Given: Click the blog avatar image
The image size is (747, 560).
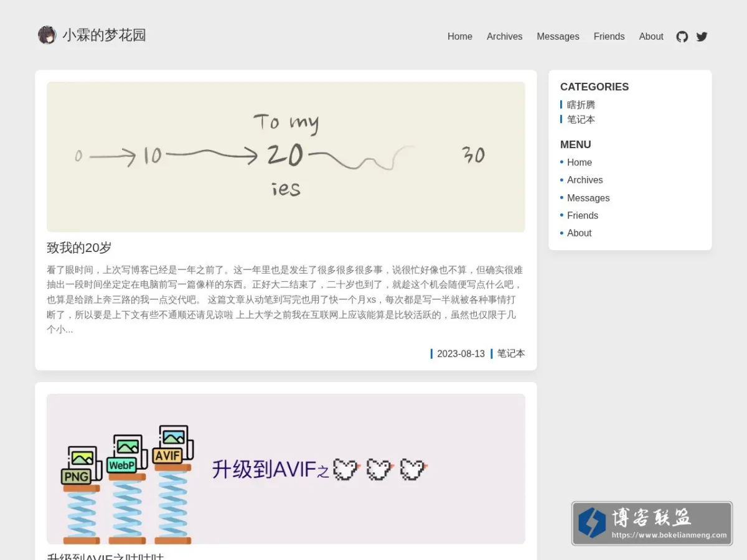Looking at the screenshot, I should pos(47,35).
